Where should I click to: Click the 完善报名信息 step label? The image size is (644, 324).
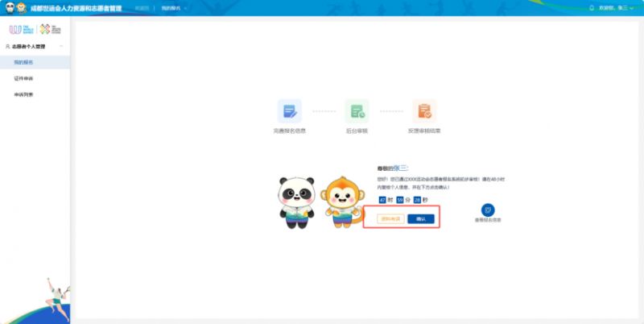tap(290, 131)
